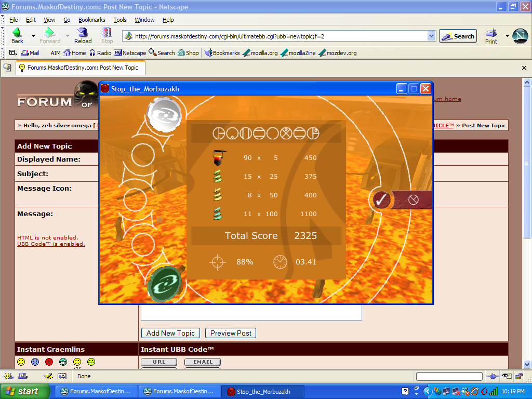Toggle the online/offline plug icon
Screen dimensions: 532x399
click(493, 376)
